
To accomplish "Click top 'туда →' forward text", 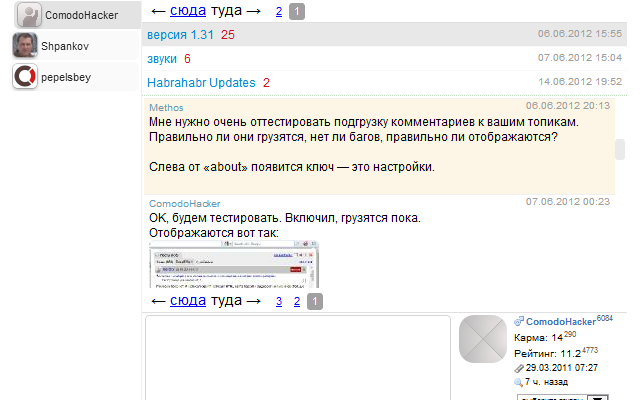I will 236,11.
